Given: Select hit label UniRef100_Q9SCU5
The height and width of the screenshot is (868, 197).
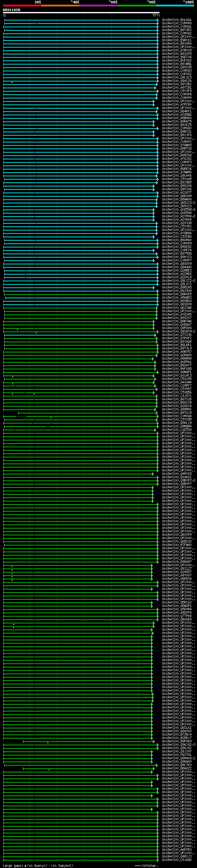Looking at the screenshot, I should click(176, 67).
